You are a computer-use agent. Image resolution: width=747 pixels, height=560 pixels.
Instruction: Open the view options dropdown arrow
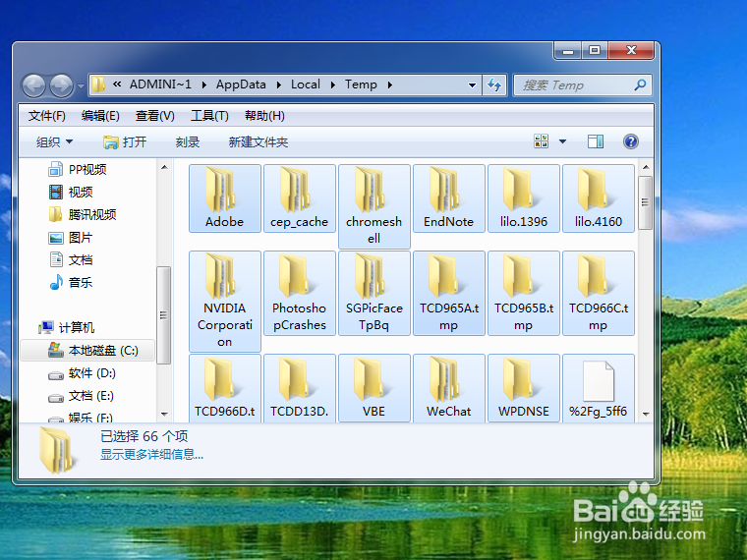562,141
